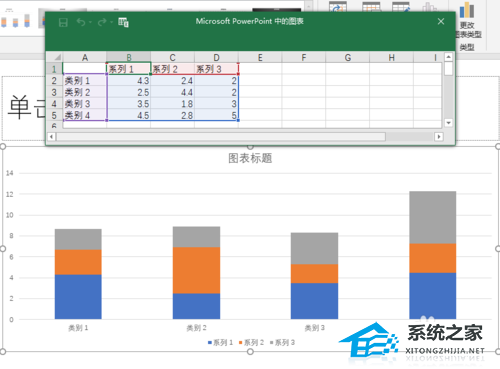Click the select-all corner of the spreadsheet
This screenshot has width=500, height=369.
tap(54, 58)
